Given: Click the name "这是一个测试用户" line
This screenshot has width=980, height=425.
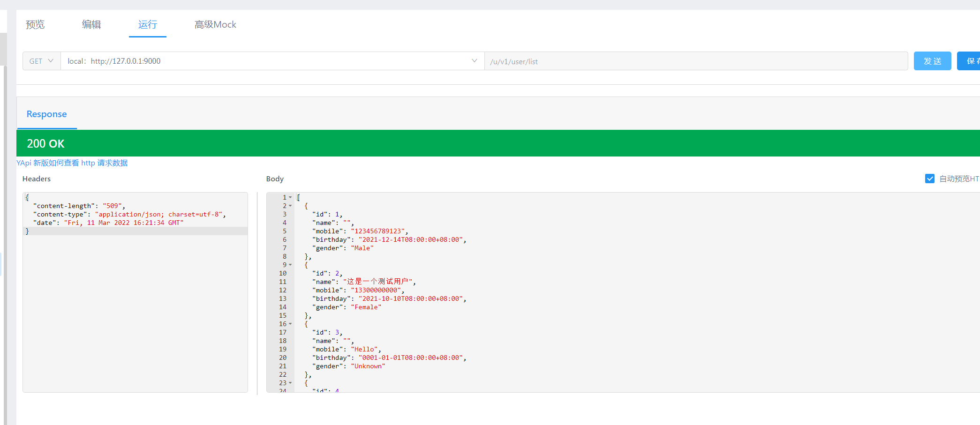Looking at the screenshot, I should point(364,282).
